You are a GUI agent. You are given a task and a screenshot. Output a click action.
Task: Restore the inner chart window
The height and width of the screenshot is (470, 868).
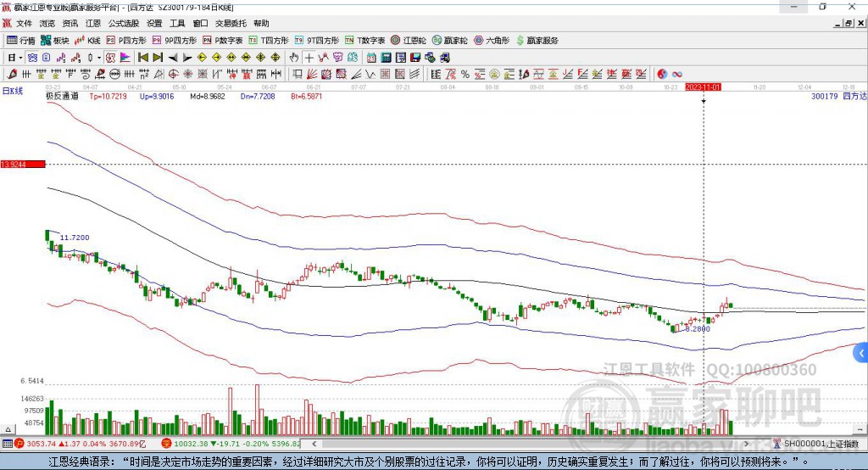coord(849,23)
